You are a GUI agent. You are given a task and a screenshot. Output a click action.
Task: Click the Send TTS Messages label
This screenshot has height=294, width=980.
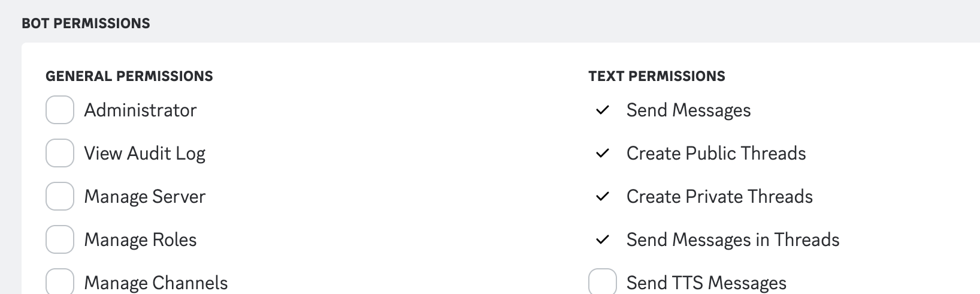(x=706, y=283)
